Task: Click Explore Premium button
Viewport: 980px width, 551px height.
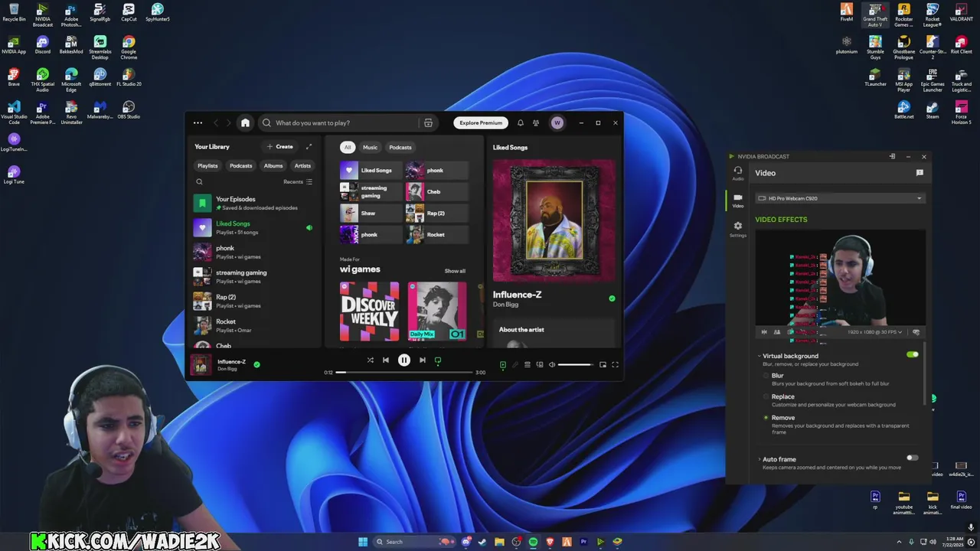Action: coord(481,122)
